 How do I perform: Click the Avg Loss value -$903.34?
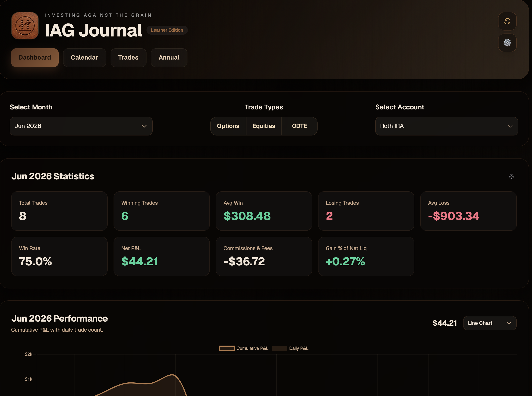tap(454, 216)
